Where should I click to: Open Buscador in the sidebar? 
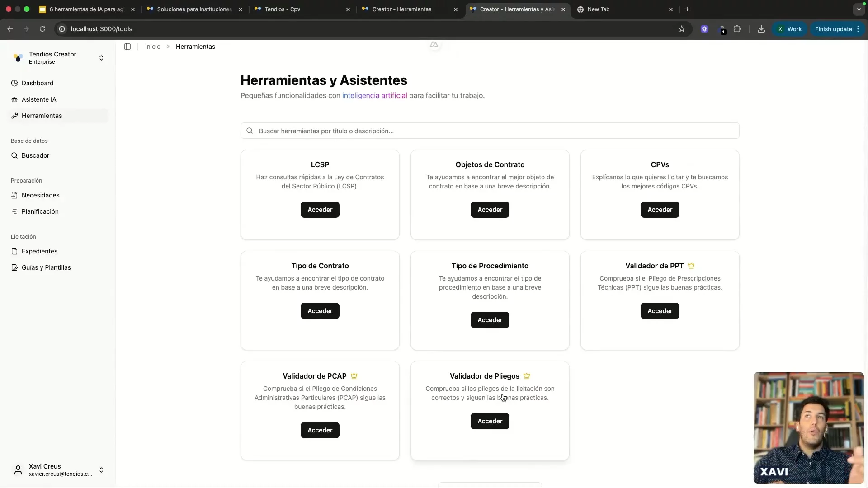(x=35, y=155)
